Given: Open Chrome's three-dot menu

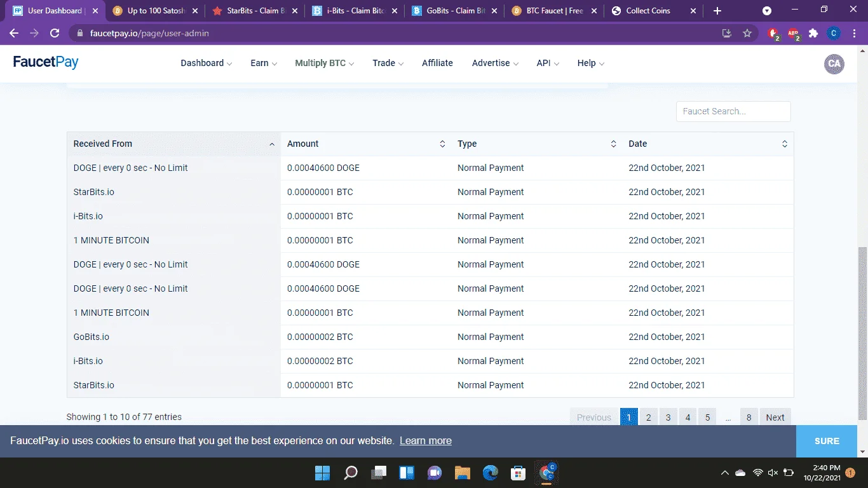Looking at the screenshot, I should [854, 33].
